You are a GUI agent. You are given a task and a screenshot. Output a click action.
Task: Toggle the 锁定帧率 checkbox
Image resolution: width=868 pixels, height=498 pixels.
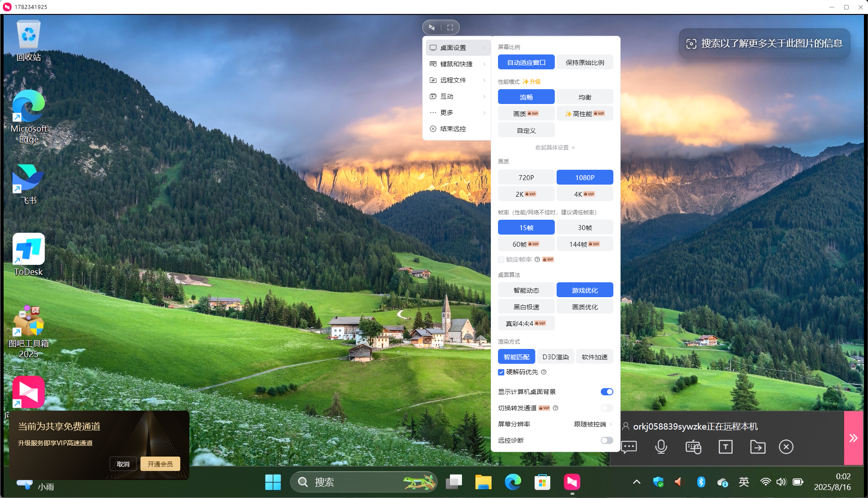point(501,259)
